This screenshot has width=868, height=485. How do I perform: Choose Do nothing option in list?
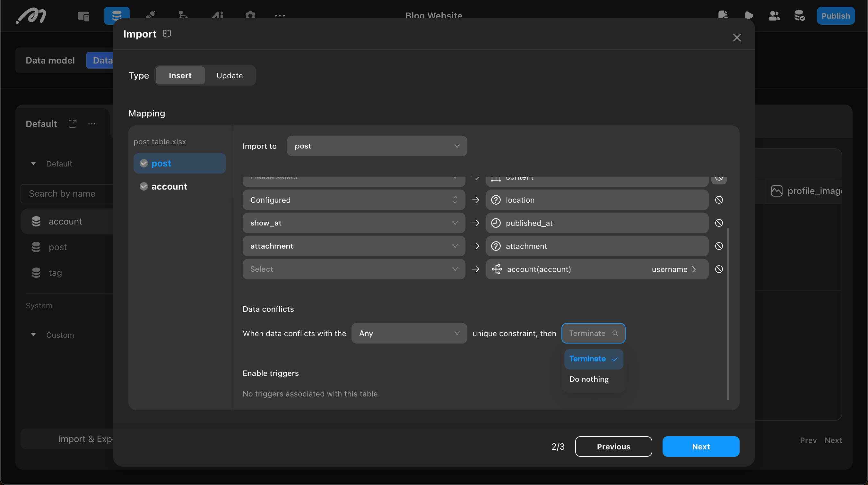tap(594, 379)
